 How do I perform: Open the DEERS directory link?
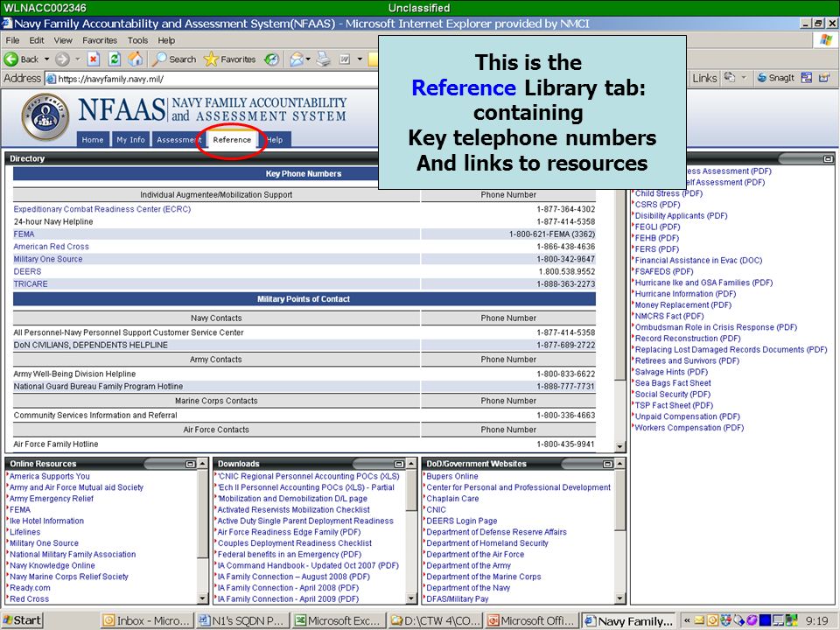click(27, 271)
